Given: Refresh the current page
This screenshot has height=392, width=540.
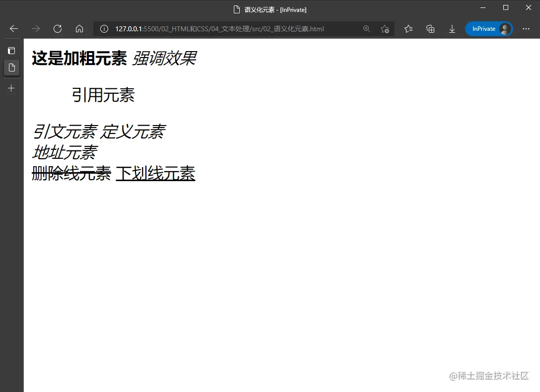Looking at the screenshot, I should pos(58,28).
